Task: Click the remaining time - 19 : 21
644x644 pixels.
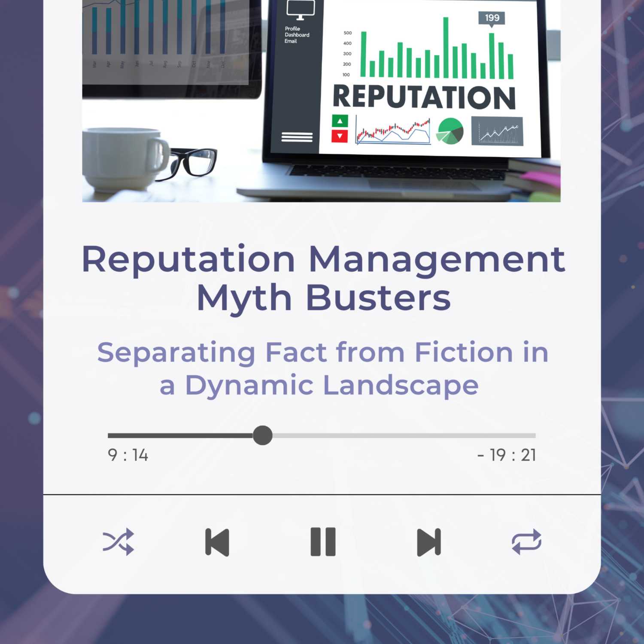Action: (507, 455)
